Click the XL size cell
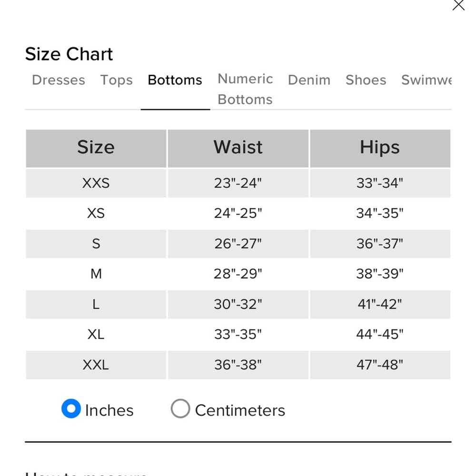The image size is (476, 476). point(96,335)
